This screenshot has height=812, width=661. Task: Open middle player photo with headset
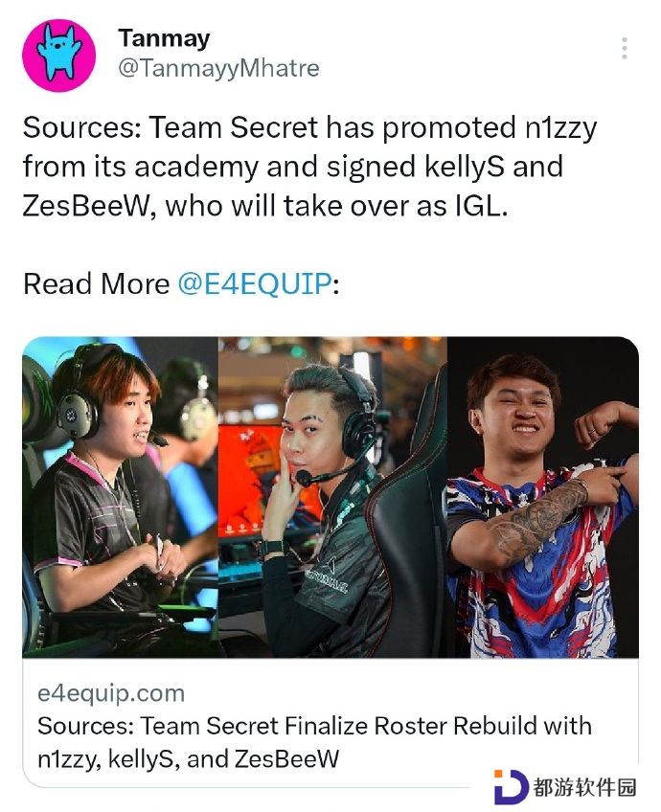pyautogui.click(x=332, y=497)
